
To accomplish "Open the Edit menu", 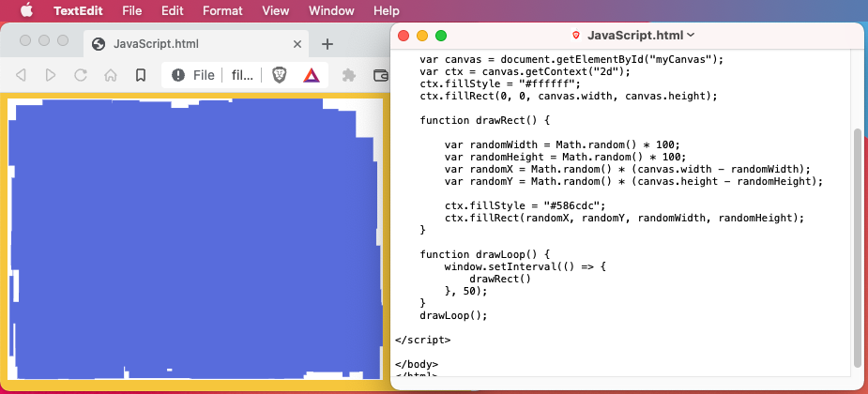I will [172, 10].
